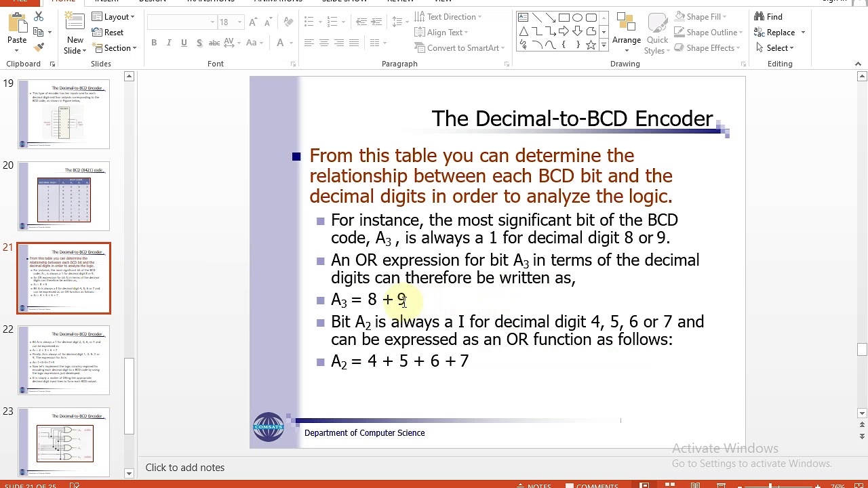Select the Right Arrow shape

tap(564, 31)
